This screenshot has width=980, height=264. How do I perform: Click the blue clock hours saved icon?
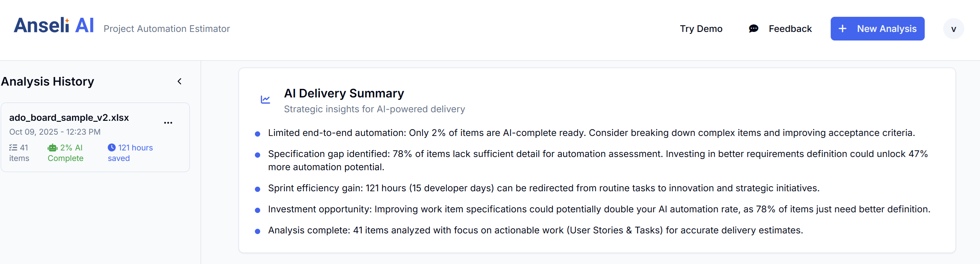click(111, 148)
